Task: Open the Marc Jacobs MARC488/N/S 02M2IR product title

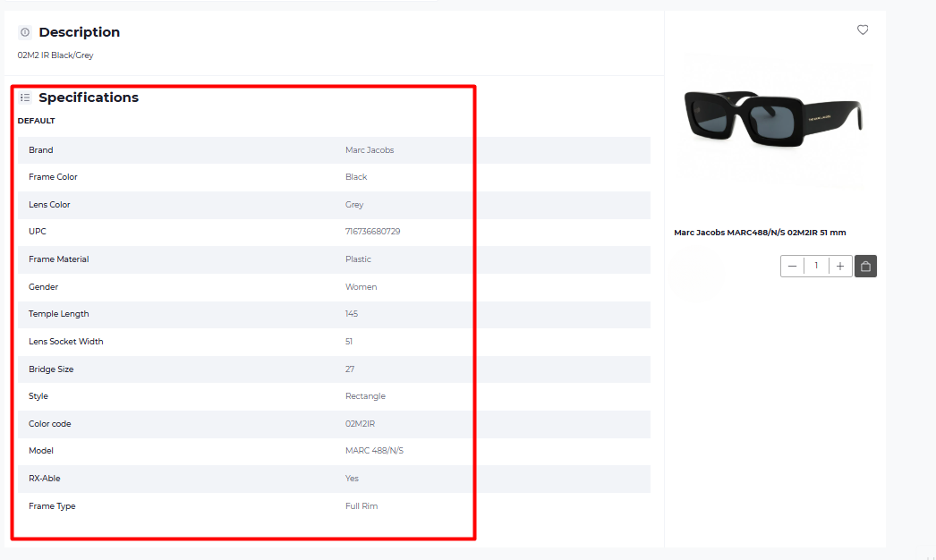Action: click(x=760, y=233)
